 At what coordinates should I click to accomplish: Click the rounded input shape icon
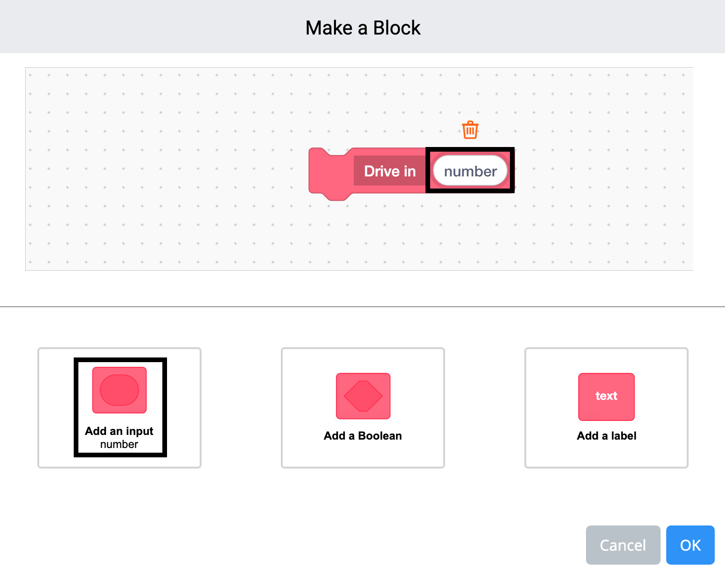point(119,390)
